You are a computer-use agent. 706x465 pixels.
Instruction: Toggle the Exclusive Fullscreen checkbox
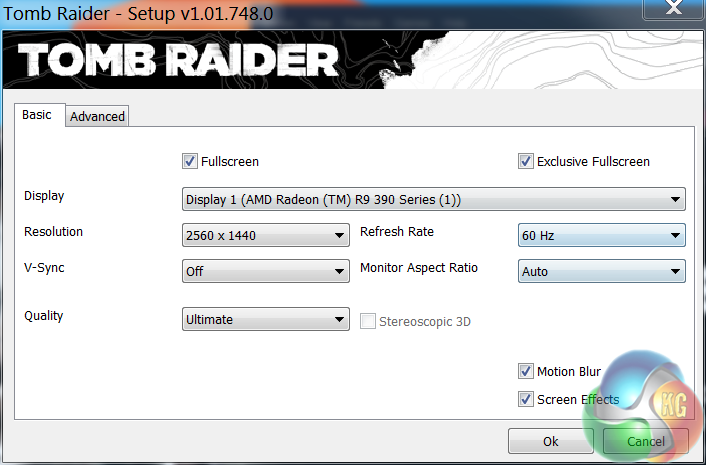(525, 161)
